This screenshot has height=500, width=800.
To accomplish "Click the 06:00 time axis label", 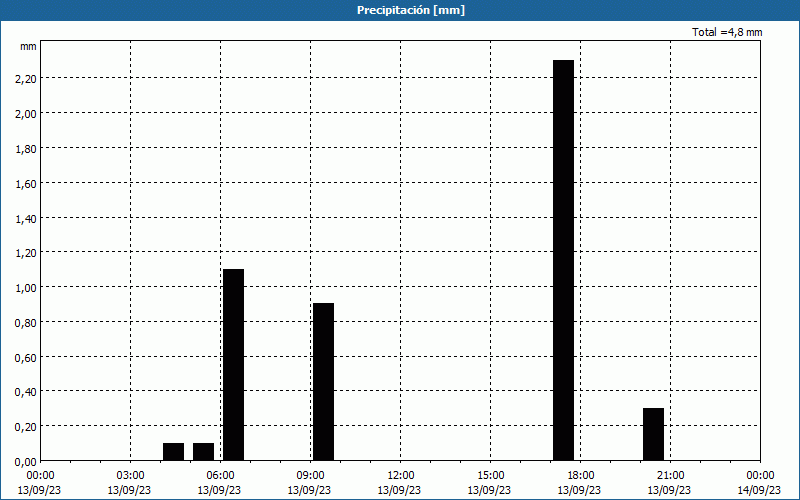I will pos(220,476).
